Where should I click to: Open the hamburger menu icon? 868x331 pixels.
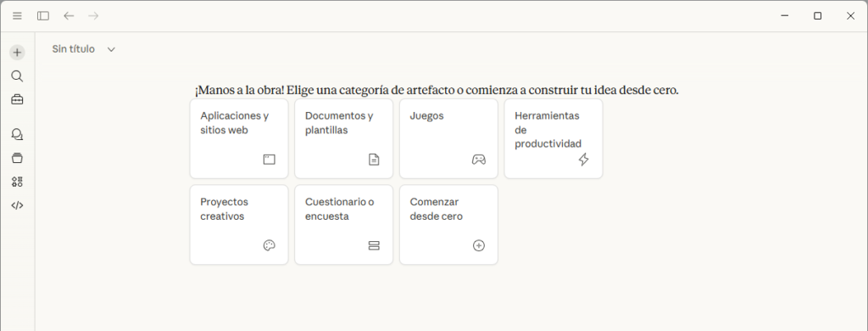17,16
